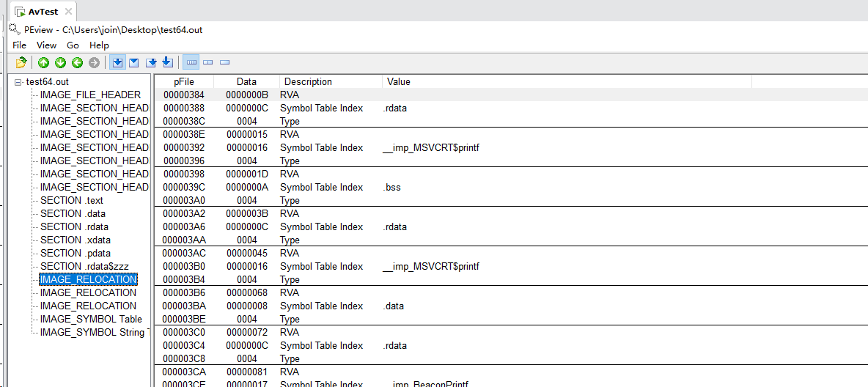Click the Data column header
The height and width of the screenshot is (387, 868).
point(246,81)
